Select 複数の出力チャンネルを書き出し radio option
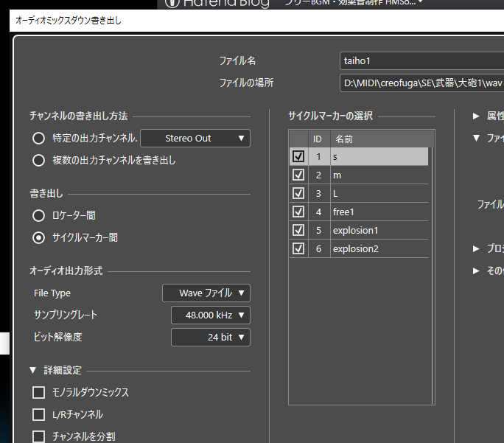Image resolution: width=504 pixels, height=443 pixels. point(38,160)
